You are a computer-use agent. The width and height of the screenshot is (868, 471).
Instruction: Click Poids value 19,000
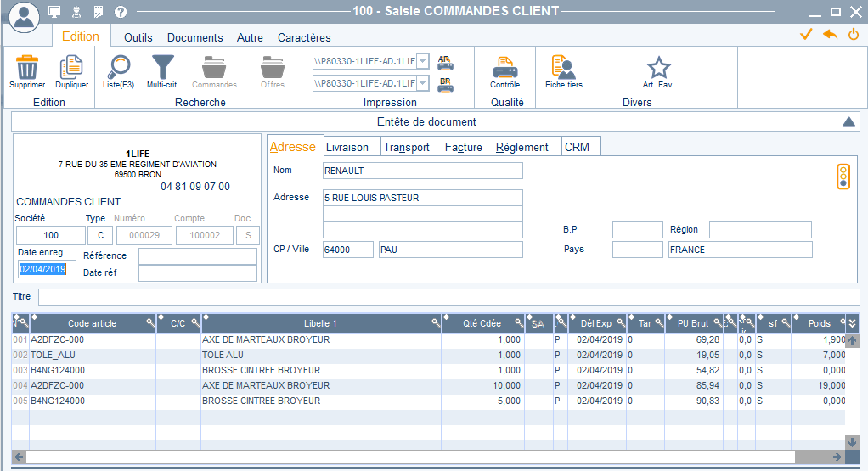click(832, 385)
